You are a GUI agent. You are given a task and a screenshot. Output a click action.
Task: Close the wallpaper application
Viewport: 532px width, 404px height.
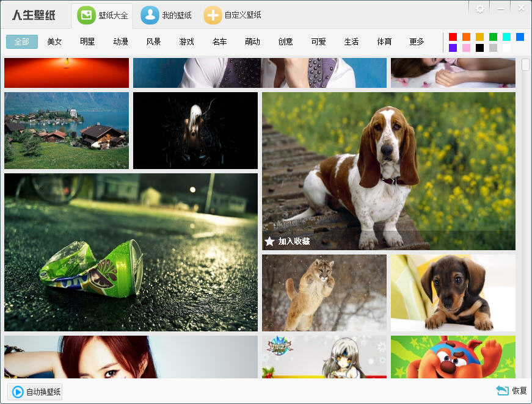tap(521, 8)
